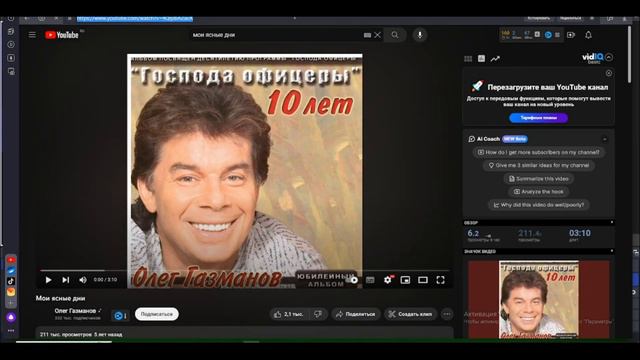Go to the YouTube home logo

click(62, 35)
